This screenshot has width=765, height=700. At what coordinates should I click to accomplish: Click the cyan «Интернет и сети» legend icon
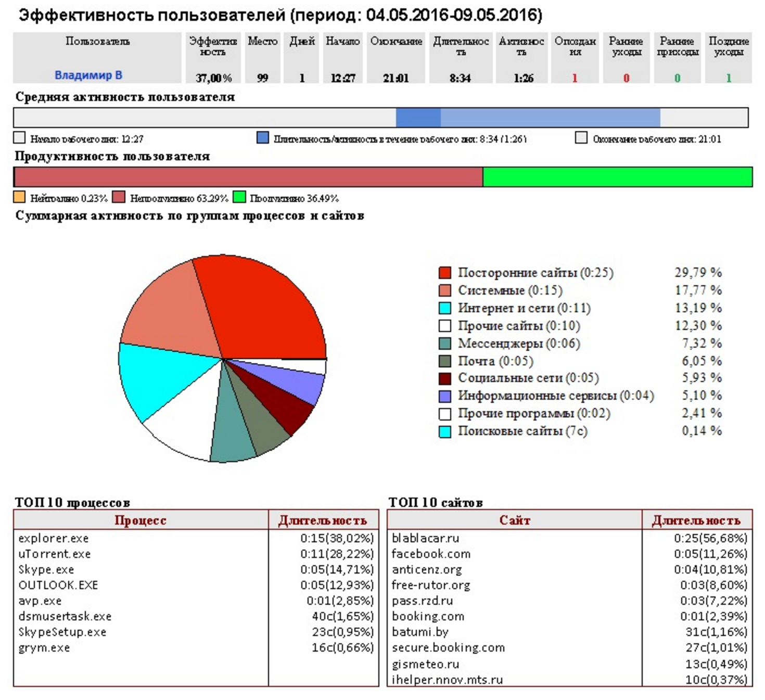tap(445, 307)
